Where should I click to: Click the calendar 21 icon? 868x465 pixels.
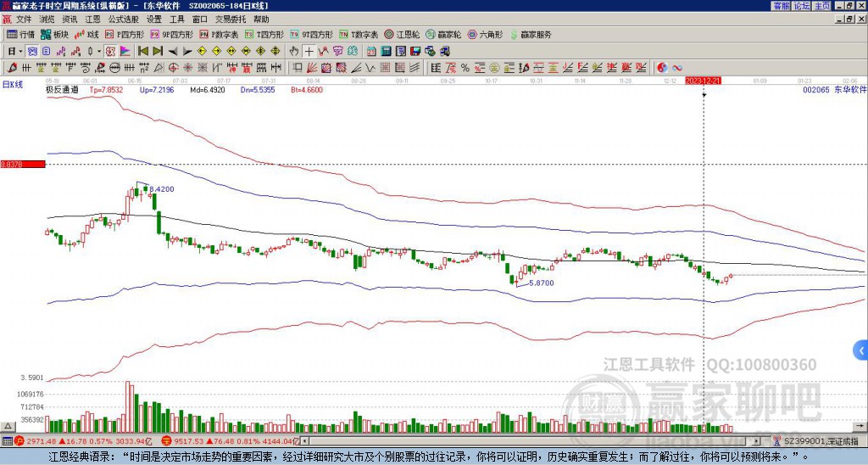point(371,52)
